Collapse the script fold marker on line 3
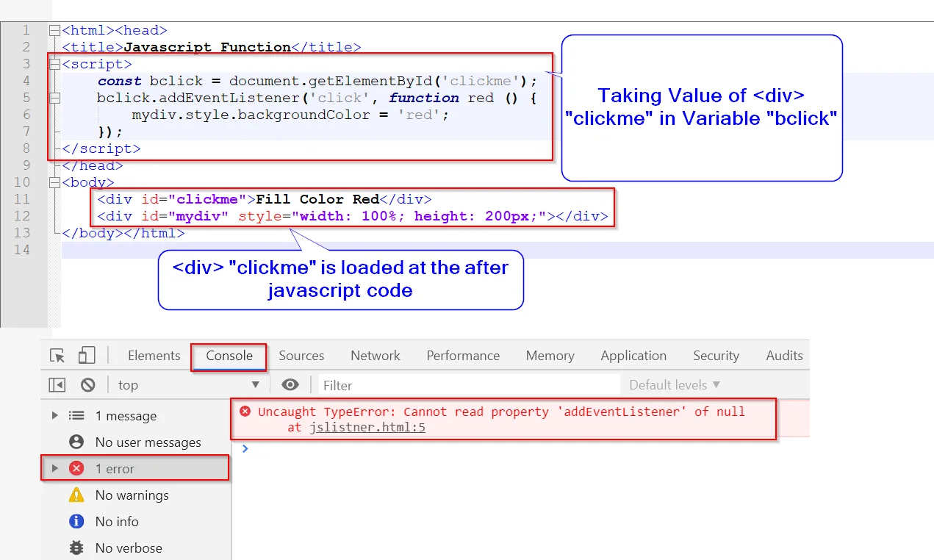Image resolution: width=934 pixels, height=560 pixels. tap(54, 64)
